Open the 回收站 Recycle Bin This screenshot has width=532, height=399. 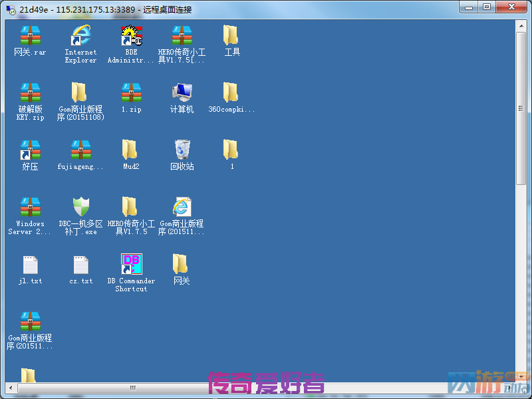[182, 150]
